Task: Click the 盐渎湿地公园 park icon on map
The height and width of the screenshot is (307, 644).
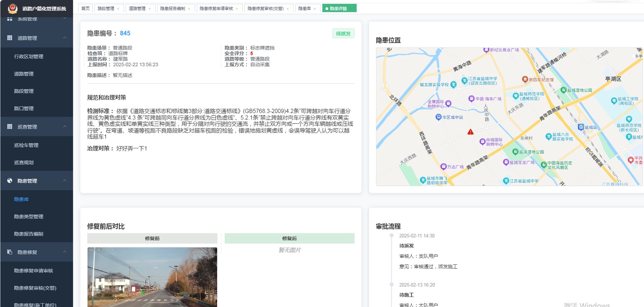Action: coord(515,152)
